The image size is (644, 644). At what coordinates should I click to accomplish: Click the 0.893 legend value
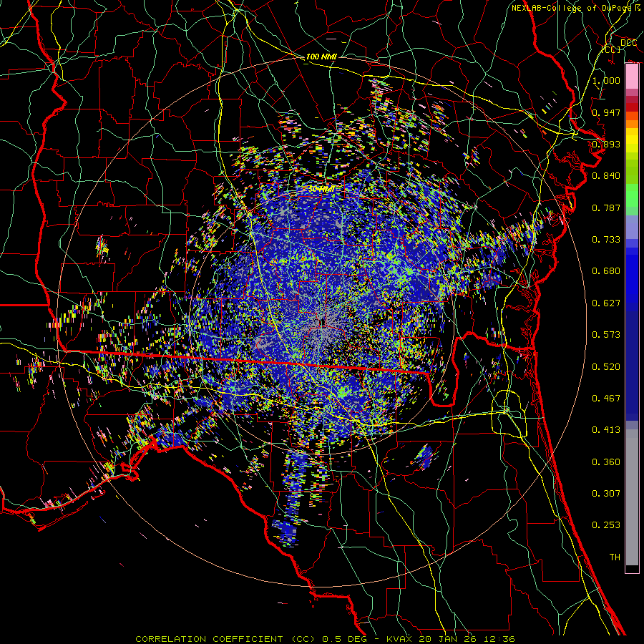coord(606,144)
